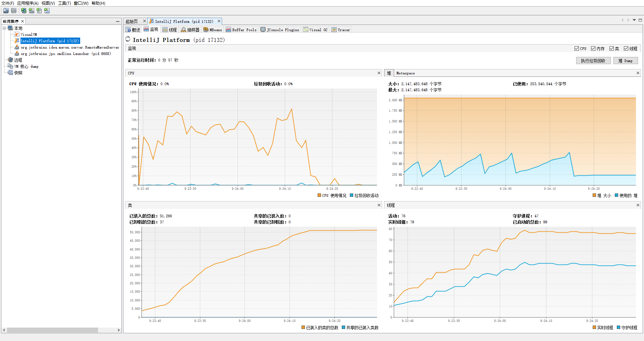Click the chart icon on Buffer Pools tab
The image size is (644, 341).
(x=228, y=30)
